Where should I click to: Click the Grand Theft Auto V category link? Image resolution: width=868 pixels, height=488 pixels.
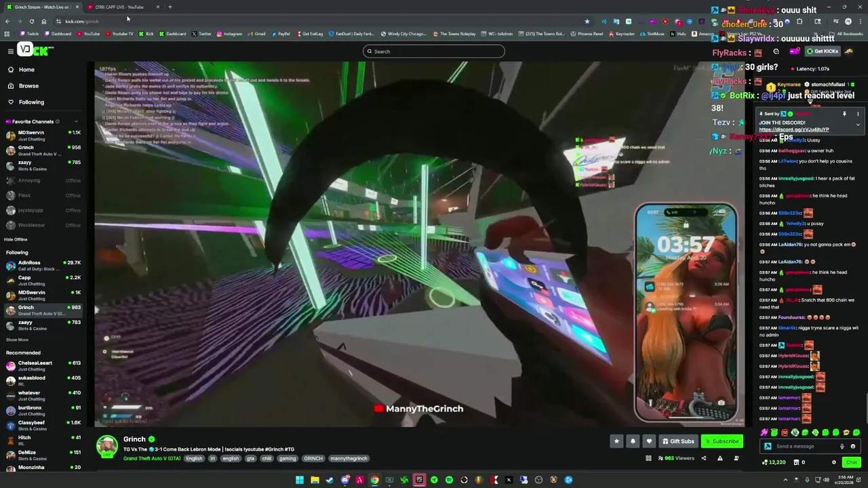(x=152, y=458)
